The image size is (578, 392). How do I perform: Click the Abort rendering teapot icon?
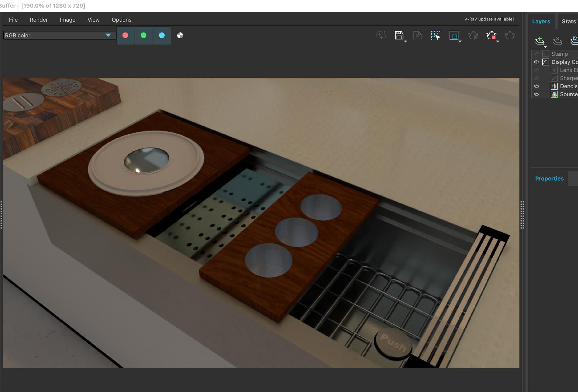(x=491, y=36)
